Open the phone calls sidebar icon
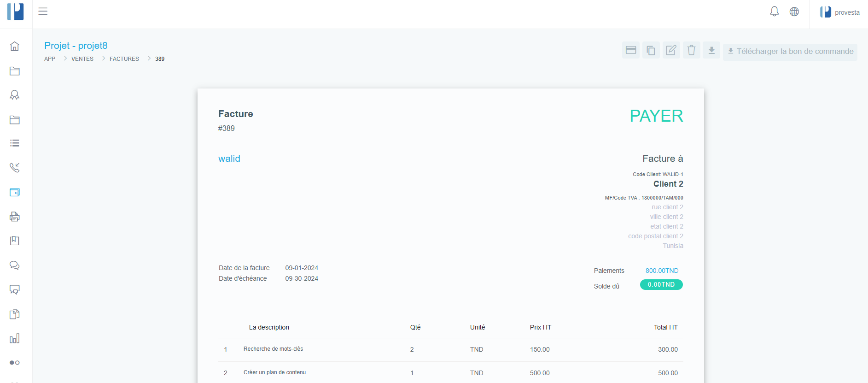This screenshot has width=868, height=383. tap(15, 167)
